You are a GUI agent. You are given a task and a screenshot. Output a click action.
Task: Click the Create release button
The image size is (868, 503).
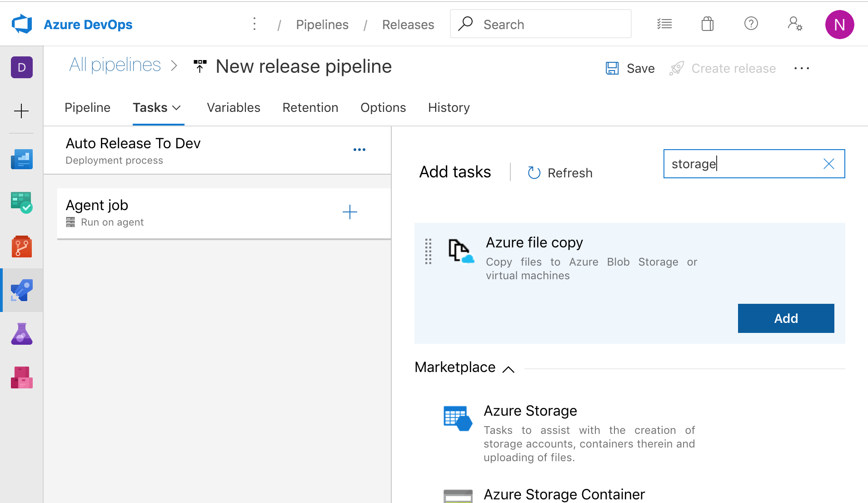point(723,68)
